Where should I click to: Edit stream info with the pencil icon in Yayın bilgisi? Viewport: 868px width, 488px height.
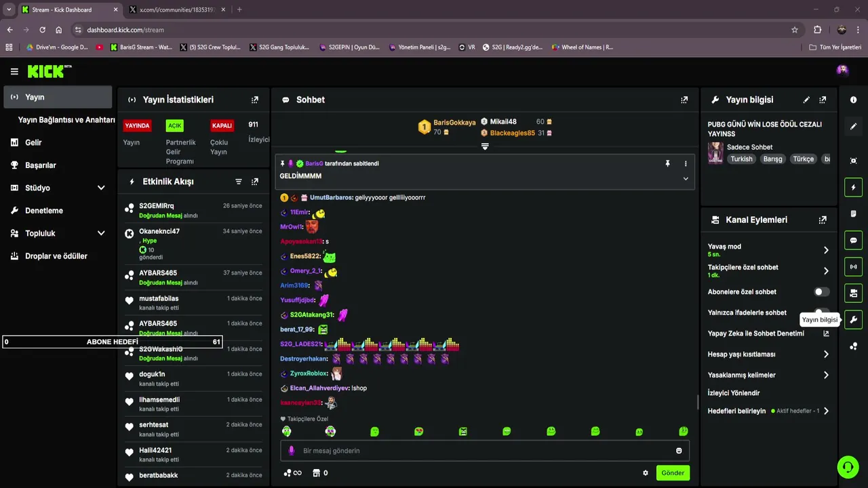tap(806, 100)
